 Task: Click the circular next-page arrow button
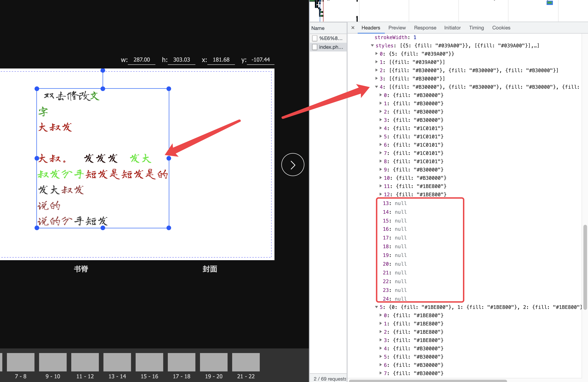(x=293, y=164)
